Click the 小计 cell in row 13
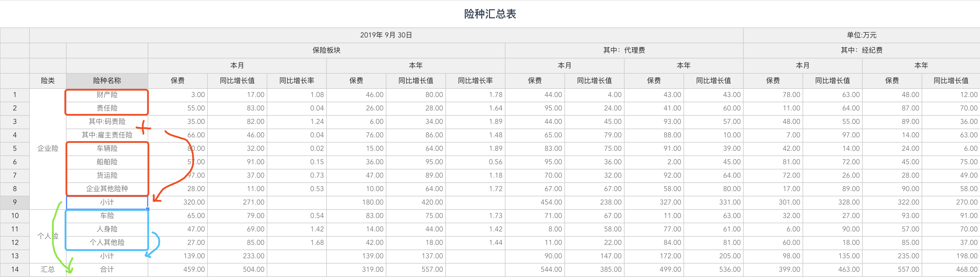The width and height of the screenshot is (980, 277). click(107, 256)
